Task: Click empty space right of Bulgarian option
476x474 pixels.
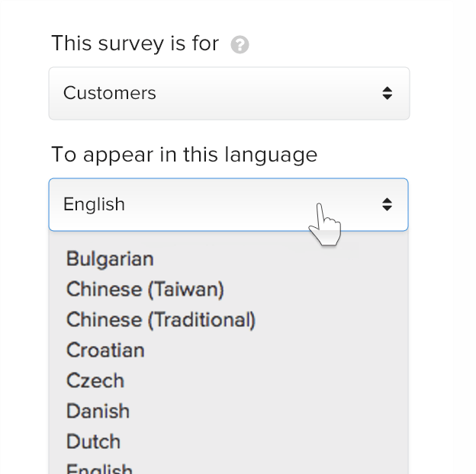Action: [305, 259]
